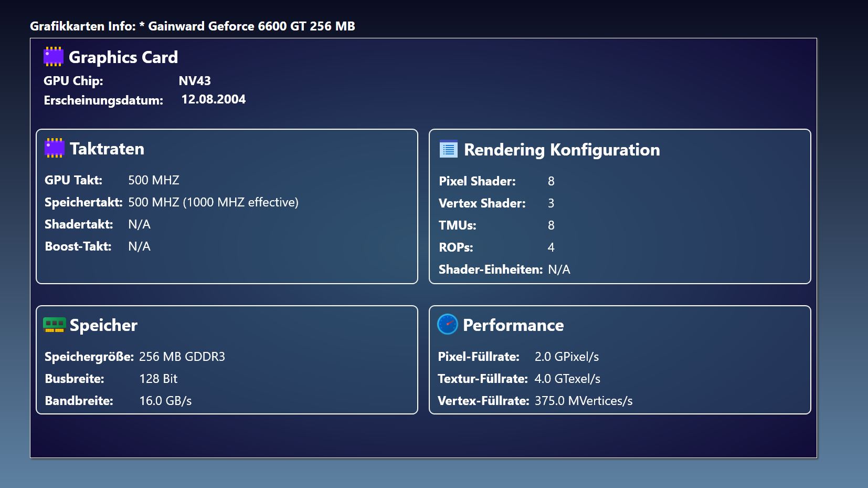Screen dimensions: 868x488
Task: Click the Pixel Shader label
Action: [x=478, y=181]
